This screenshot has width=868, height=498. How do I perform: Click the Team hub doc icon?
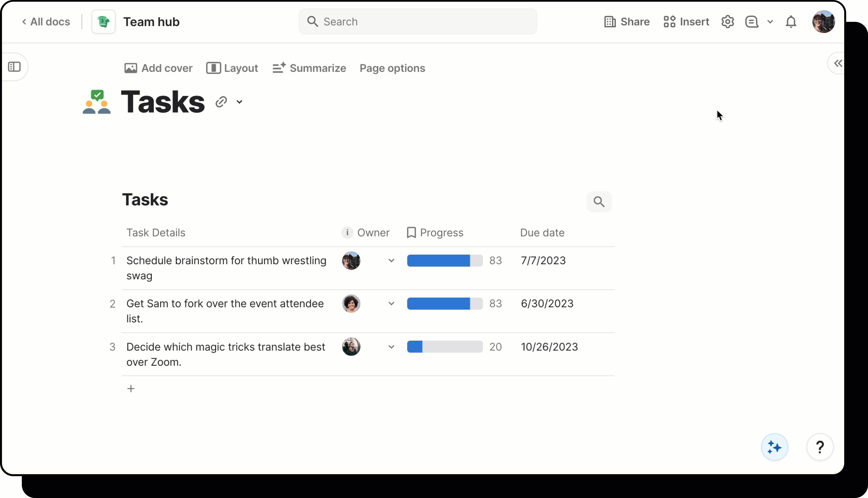tap(103, 22)
